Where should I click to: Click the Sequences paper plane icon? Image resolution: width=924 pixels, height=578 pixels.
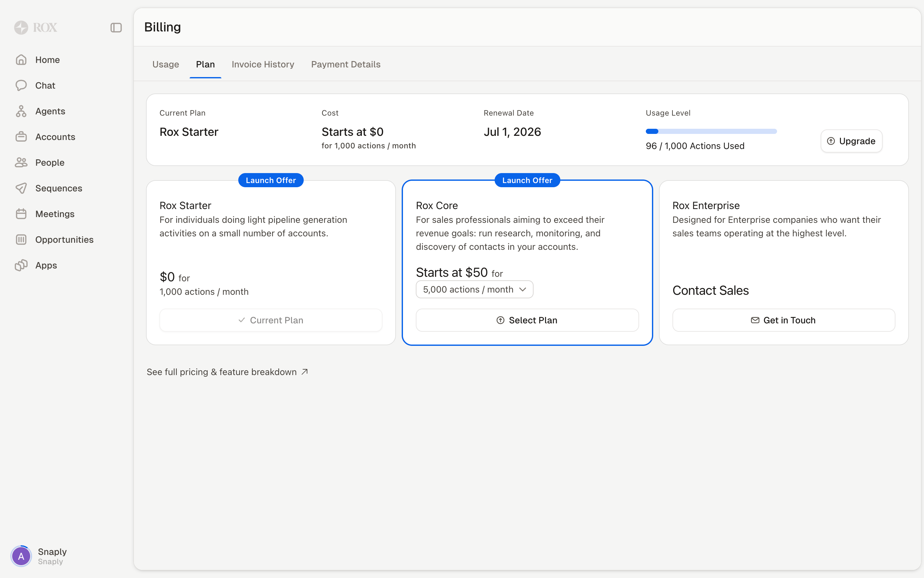(x=21, y=188)
